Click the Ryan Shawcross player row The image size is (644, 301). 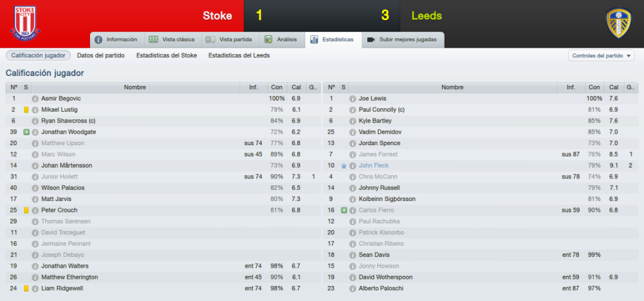pyautogui.click(x=163, y=121)
